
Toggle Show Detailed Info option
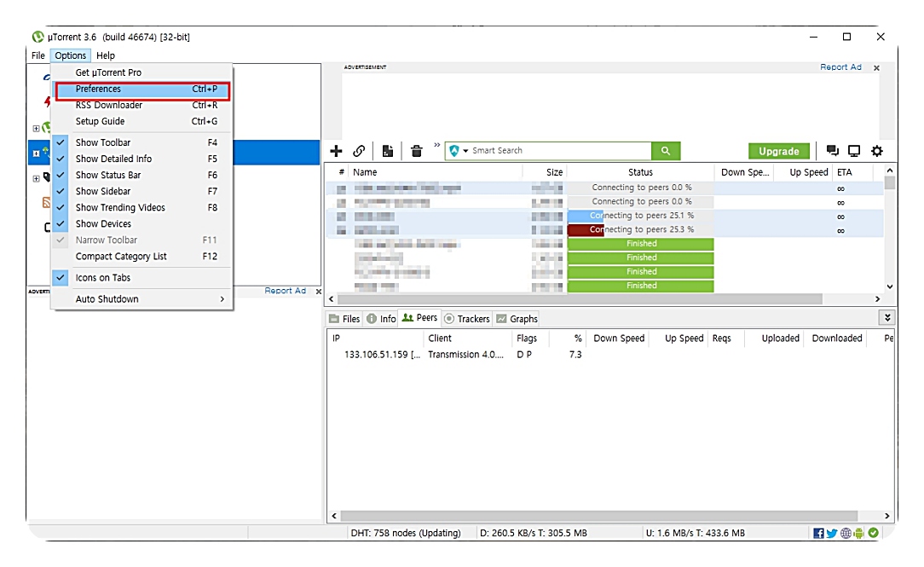tap(141, 159)
